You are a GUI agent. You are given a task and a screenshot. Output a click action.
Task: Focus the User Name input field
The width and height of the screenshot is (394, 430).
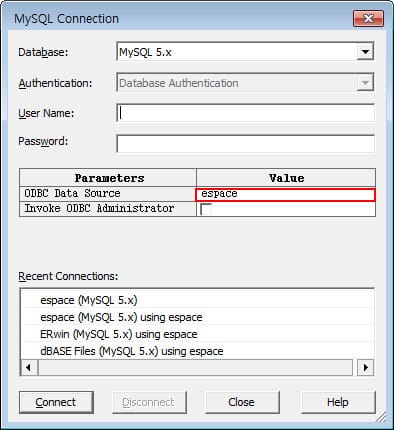coord(246,113)
